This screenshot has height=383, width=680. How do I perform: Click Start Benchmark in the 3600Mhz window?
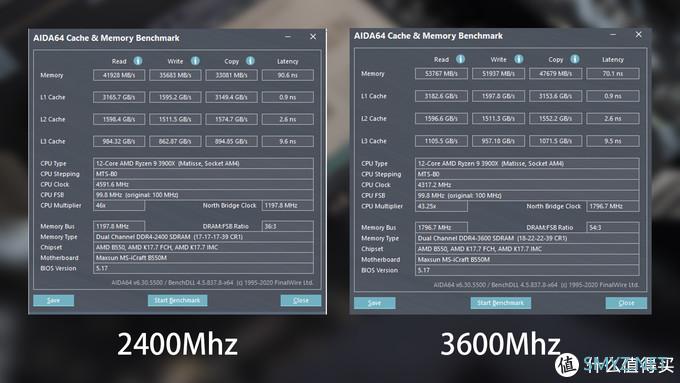tap(500, 303)
